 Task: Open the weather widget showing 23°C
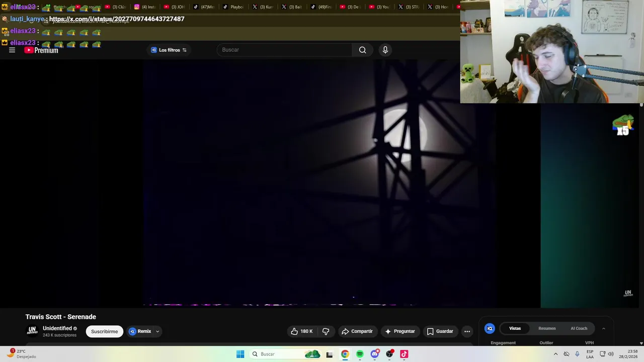tap(21, 354)
